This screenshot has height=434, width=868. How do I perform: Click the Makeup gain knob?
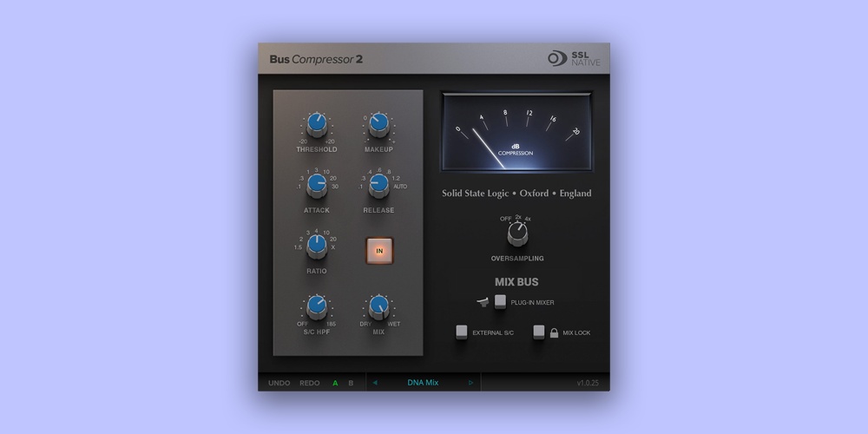(x=378, y=124)
